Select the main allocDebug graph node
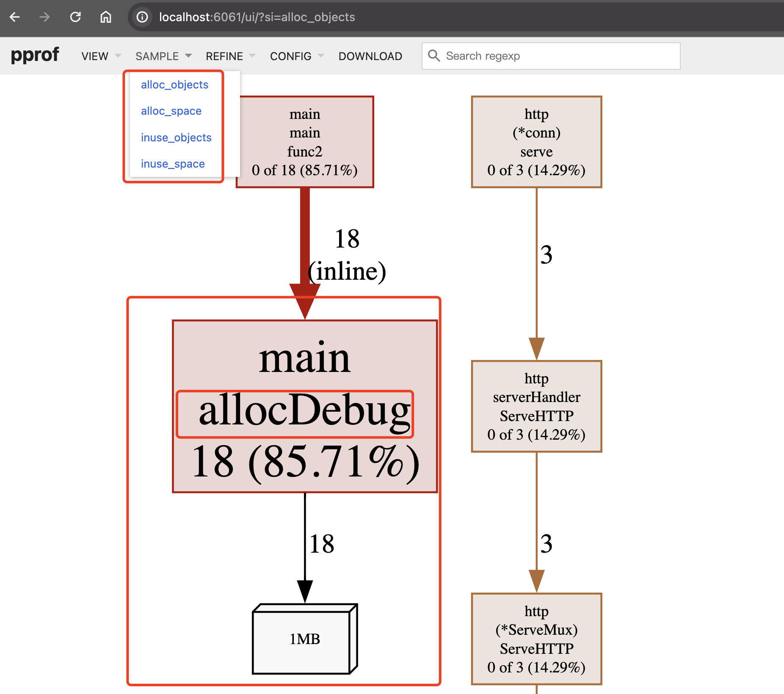 (304, 406)
